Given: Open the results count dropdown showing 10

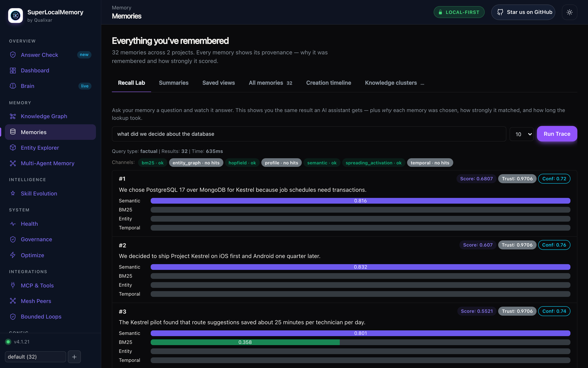Looking at the screenshot, I should point(521,134).
